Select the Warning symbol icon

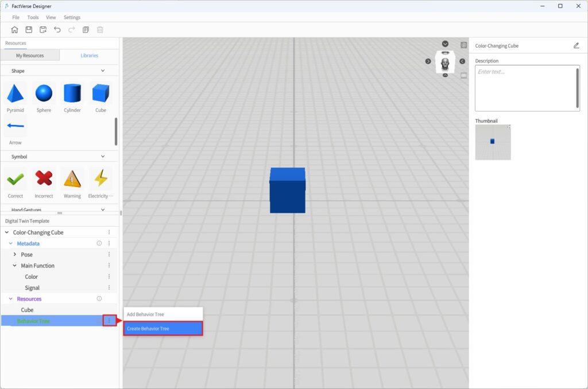pyautogui.click(x=72, y=179)
